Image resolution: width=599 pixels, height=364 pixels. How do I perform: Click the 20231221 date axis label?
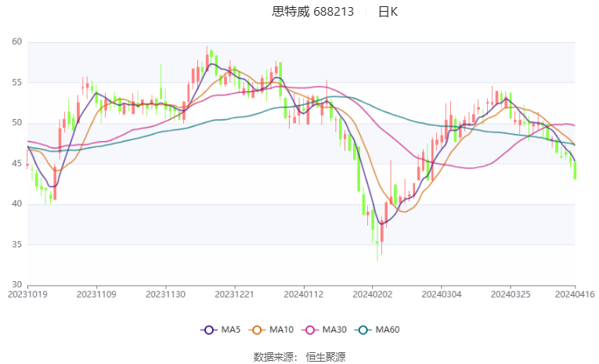pos(234,294)
